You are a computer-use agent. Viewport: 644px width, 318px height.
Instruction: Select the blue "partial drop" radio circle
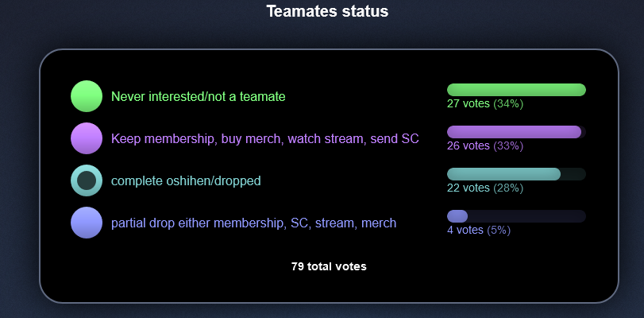click(87, 223)
